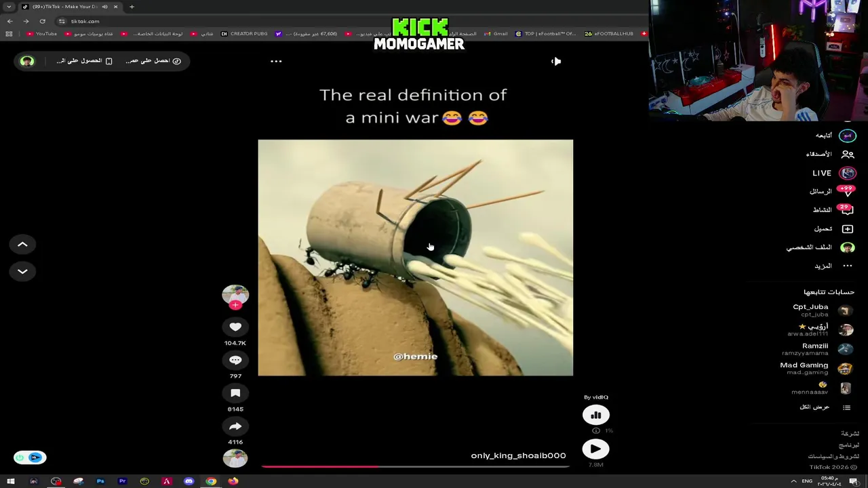
Task: Open the mennaaaav followed account
Action: click(x=821, y=388)
